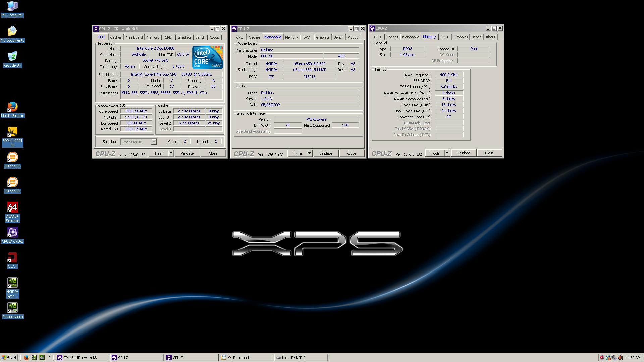
Task: Click DRAM Frequency value 400.0 MHz
Action: 449,75
